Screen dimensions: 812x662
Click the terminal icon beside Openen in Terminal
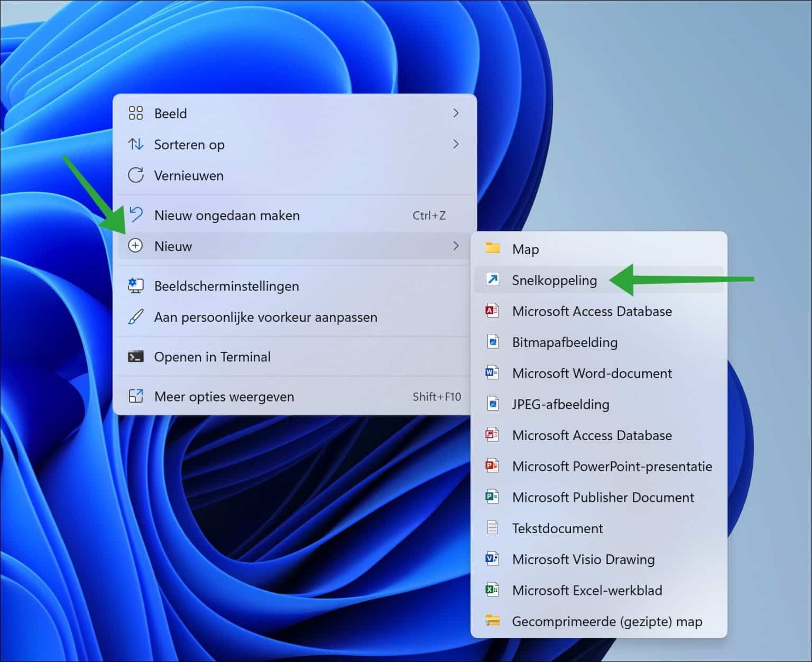click(x=136, y=357)
